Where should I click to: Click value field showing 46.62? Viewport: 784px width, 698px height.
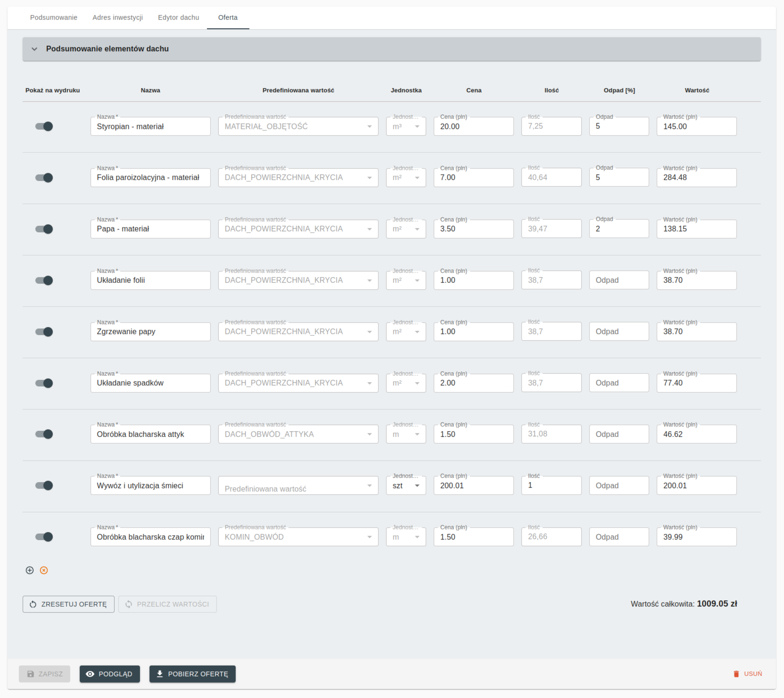pyautogui.click(x=697, y=434)
